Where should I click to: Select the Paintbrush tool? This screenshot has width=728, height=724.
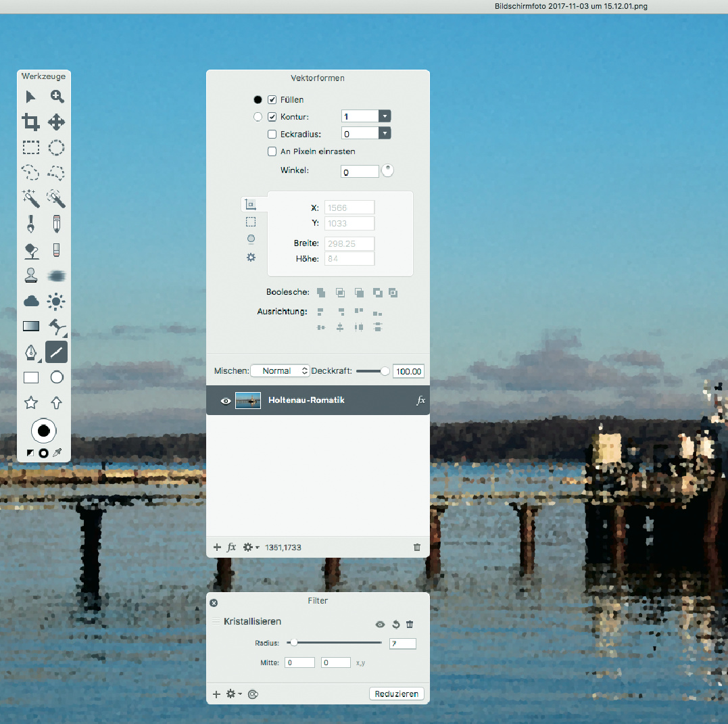[30, 224]
